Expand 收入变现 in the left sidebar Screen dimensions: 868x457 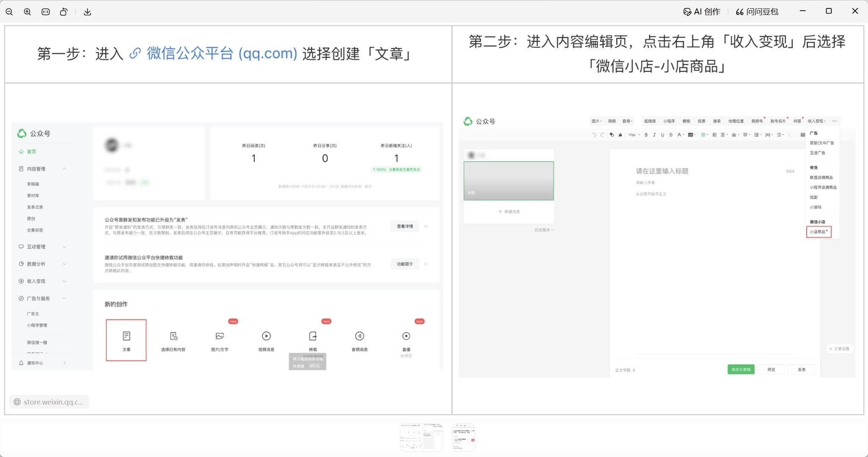coord(64,281)
